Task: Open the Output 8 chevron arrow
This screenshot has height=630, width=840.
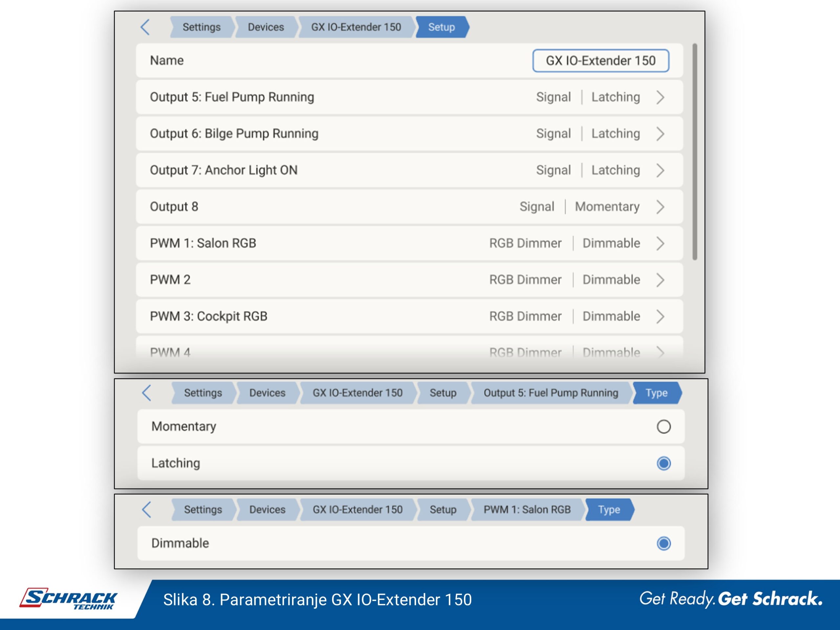Action: (x=661, y=207)
